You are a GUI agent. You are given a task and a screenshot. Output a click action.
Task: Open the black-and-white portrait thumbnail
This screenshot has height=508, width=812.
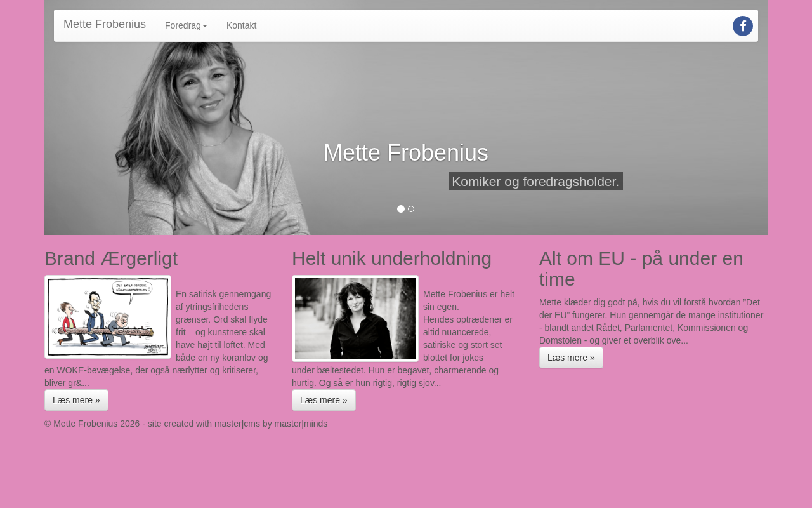[355, 318]
